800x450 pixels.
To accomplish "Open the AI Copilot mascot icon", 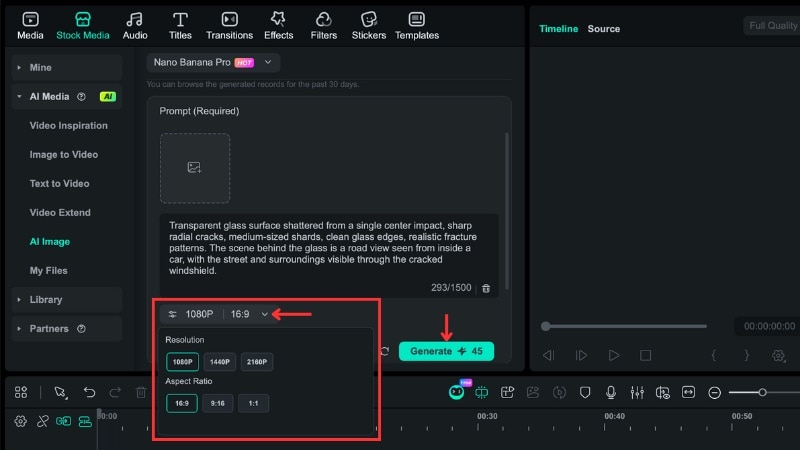I will tap(457, 391).
